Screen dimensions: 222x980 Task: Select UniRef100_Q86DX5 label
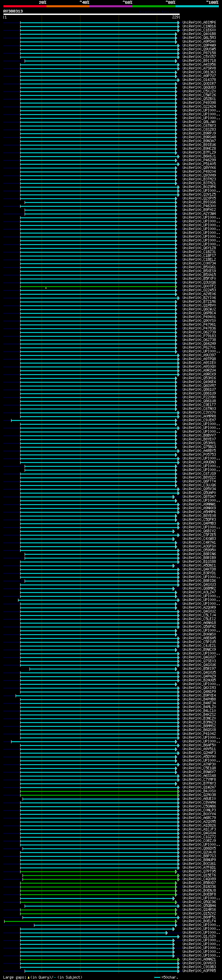click(199, 848)
